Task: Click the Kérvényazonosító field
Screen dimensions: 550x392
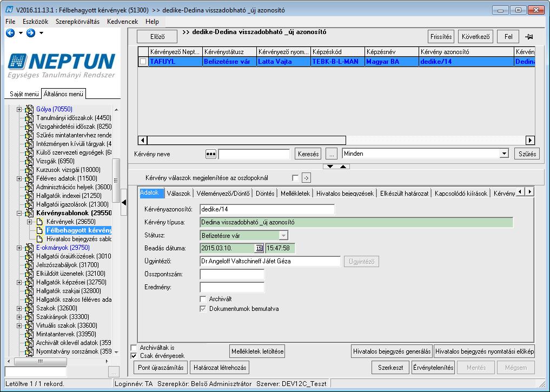Action: click(267, 209)
